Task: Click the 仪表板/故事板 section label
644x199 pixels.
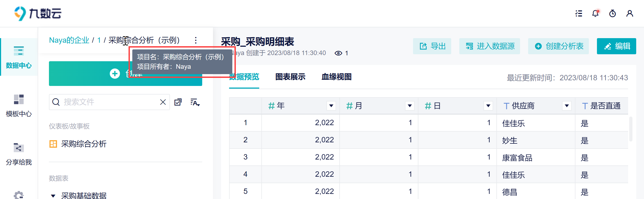Action: tap(69, 126)
